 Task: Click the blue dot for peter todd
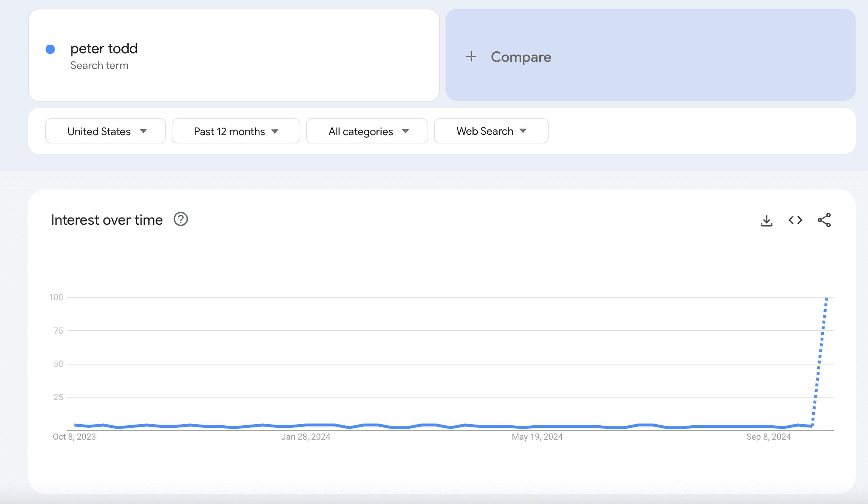(x=50, y=49)
